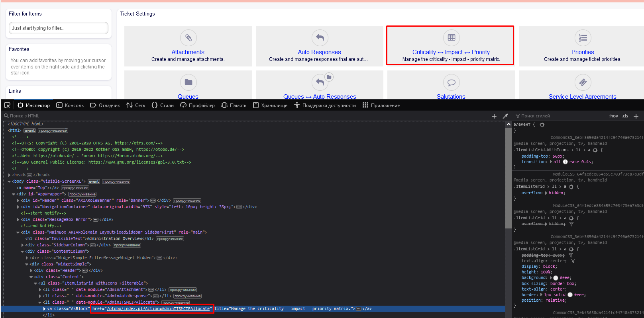
Task: Expand the div class SidebarColumn node
Action: pyautogui.click(x=22, y=245)
